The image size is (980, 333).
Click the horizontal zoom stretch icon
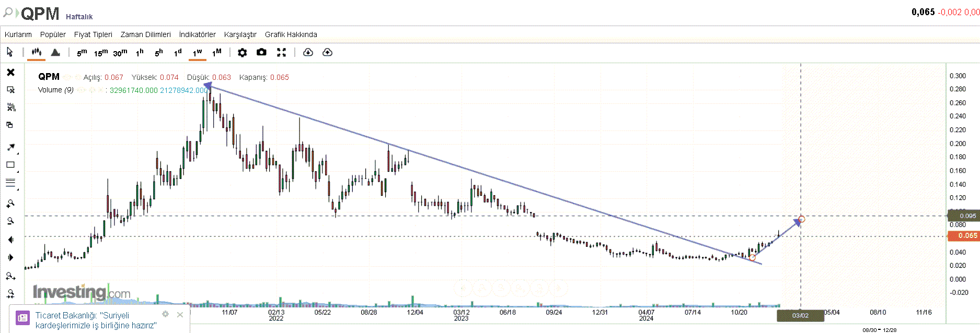(10, 276)
